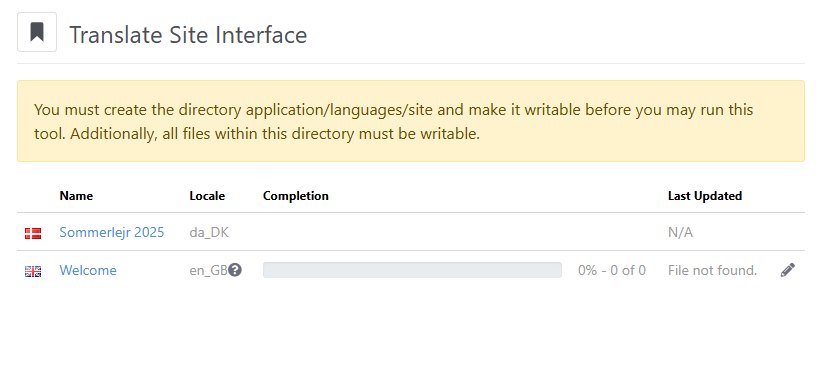Viewport: 821px width, 382px height.
Task: Click the question mark help icon near en_GB
Action: [235, 270]
